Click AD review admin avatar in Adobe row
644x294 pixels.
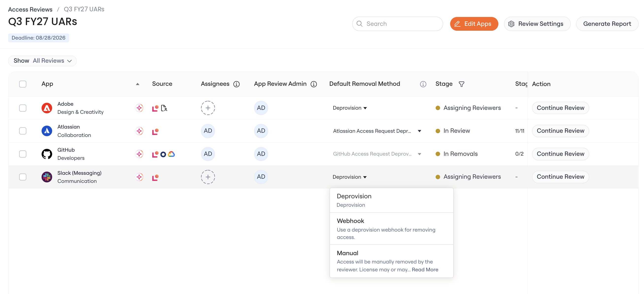261,108
